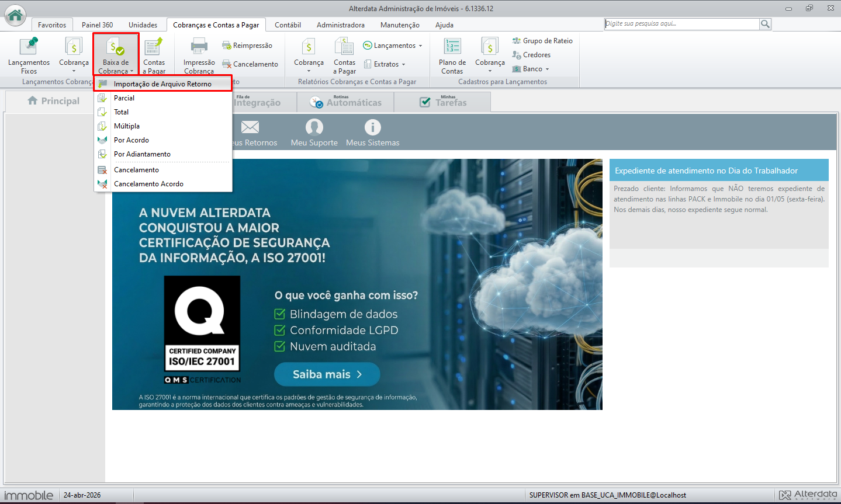Select Total from Baixa menu
The width and height of the screenshot is (841, 504).
coord(163,112)
